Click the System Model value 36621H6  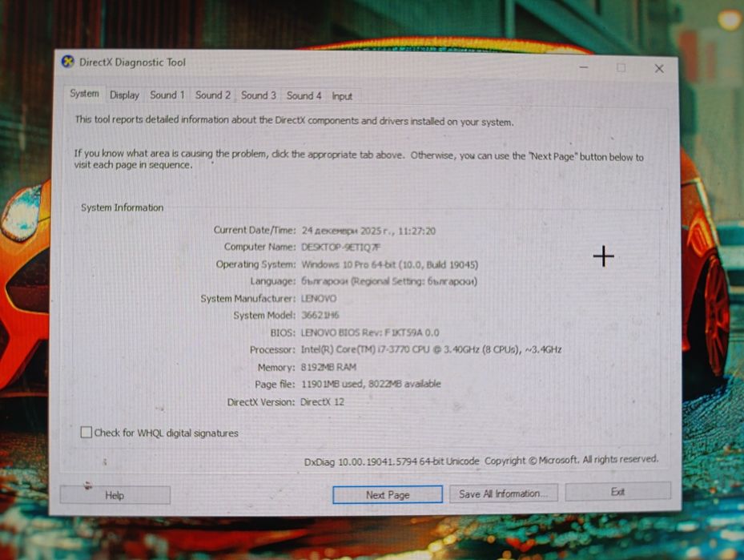[320, 315]
